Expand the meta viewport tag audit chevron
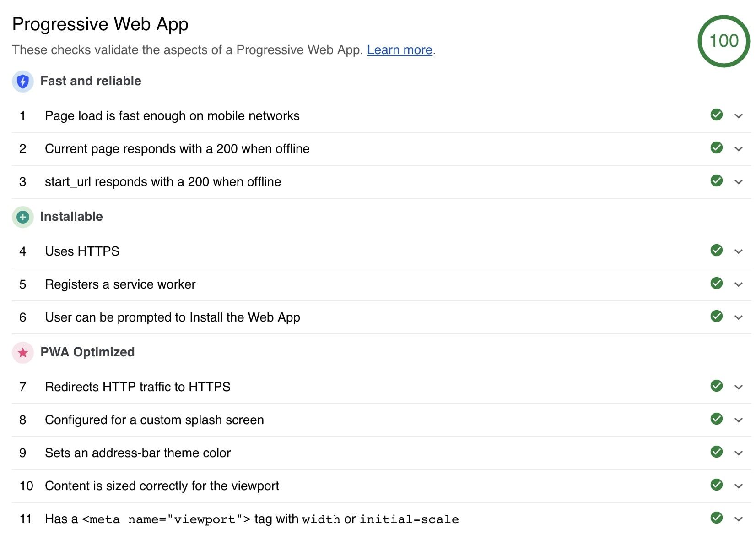The image size is (756, 535). (738, 519)
